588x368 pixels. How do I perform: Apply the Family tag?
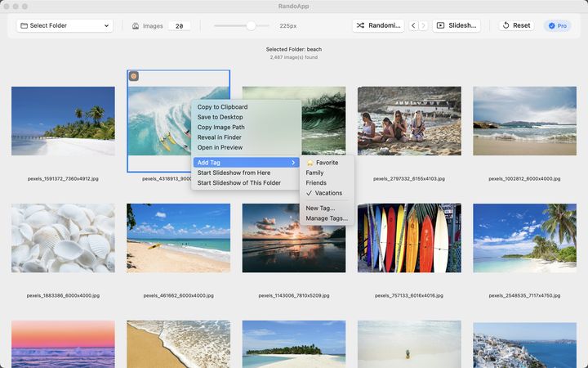tap(314, 173)
